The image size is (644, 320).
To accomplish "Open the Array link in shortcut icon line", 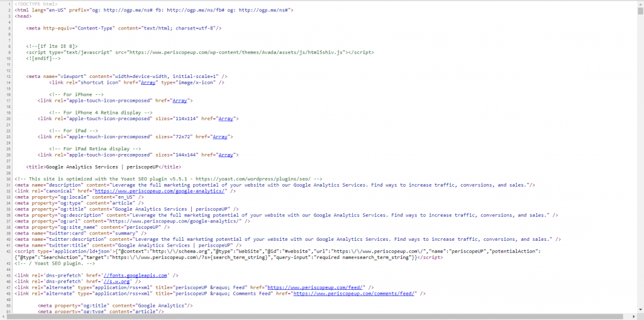I will point(148,82).
